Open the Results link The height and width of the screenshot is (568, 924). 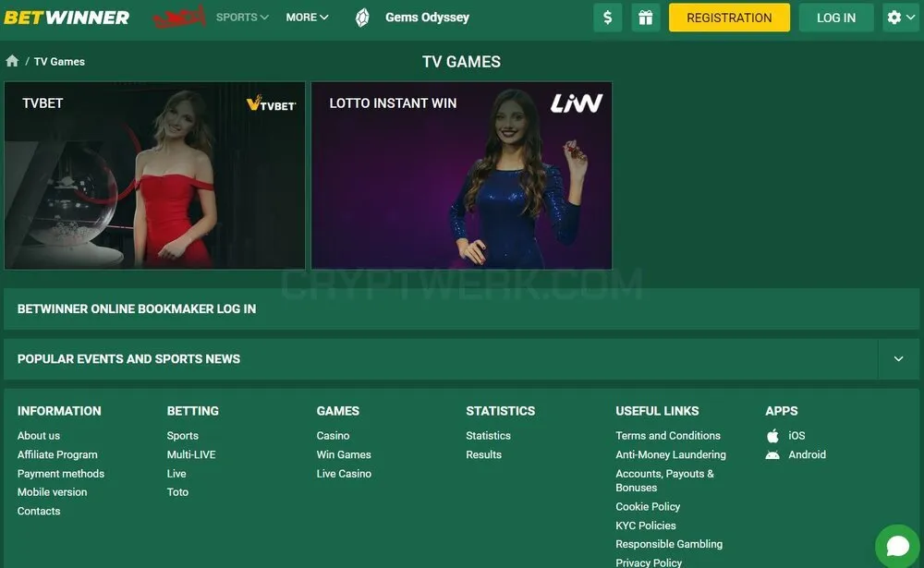coord(484,454)
